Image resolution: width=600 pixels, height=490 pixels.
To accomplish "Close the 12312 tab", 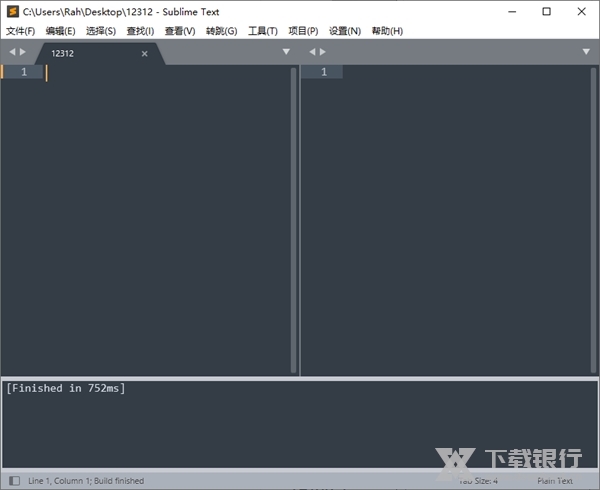I will click(x=144, y=54).
